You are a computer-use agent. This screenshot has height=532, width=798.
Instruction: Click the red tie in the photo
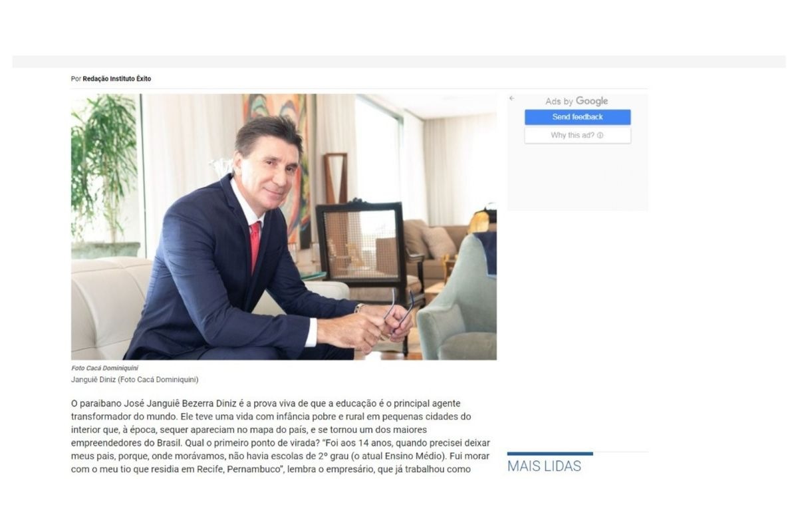pos(255,246)
